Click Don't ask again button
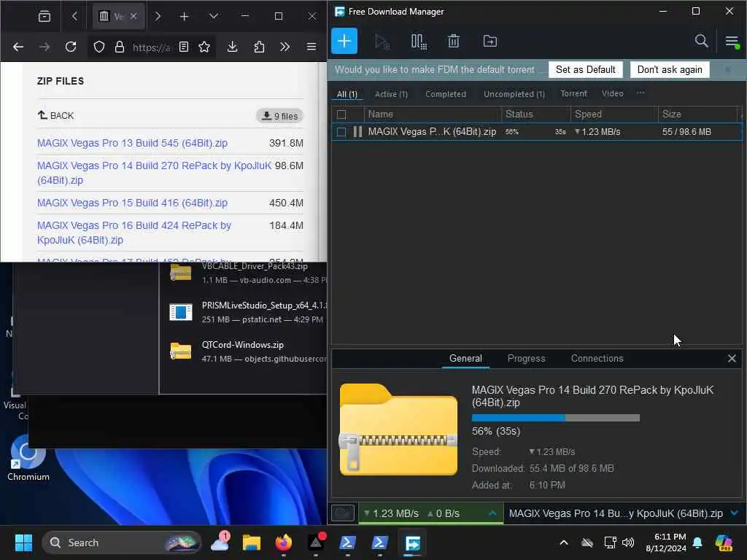 (670, 69)
